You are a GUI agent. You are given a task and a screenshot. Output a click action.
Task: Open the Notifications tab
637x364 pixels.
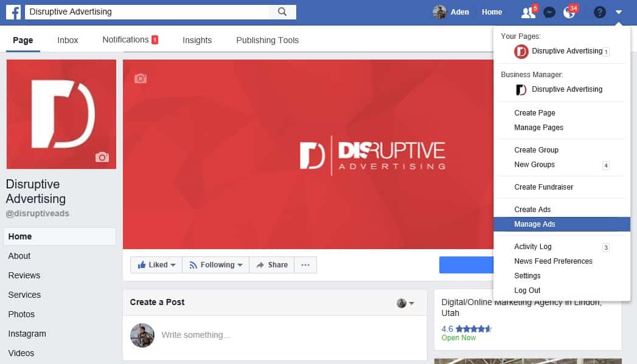pos(130,39)
